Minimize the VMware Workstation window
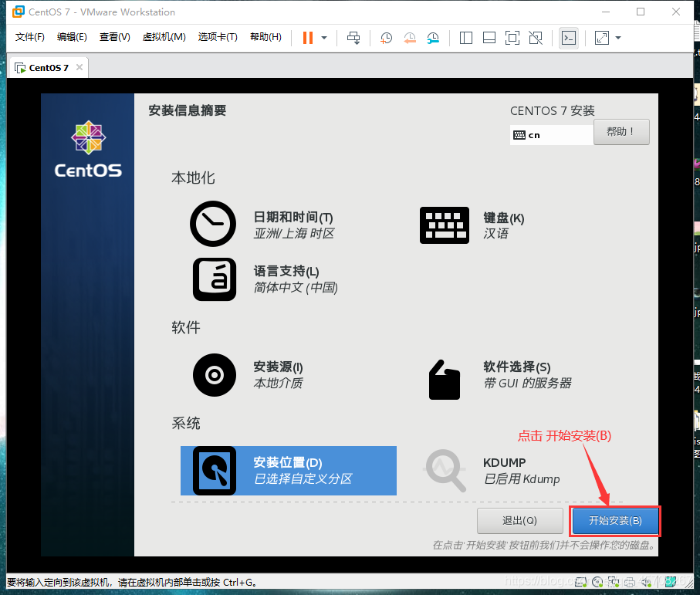 tap(606, 12)
